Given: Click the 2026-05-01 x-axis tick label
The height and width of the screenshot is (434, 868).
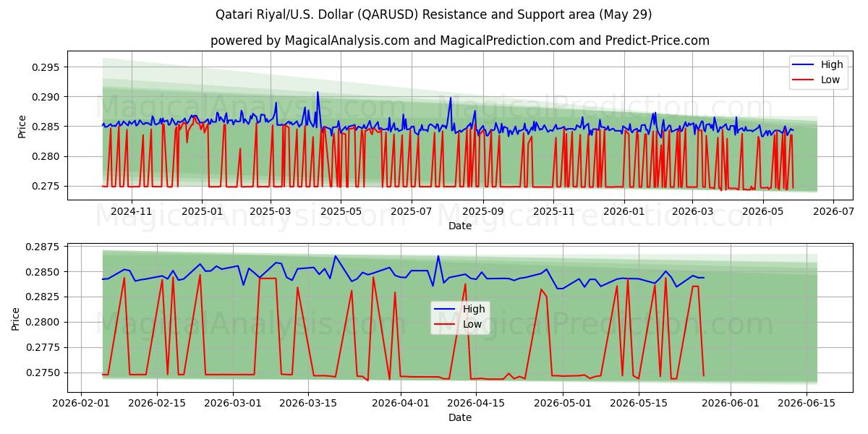Looking at the screenshot, I should pyautogui.click(x=562, y=403).
